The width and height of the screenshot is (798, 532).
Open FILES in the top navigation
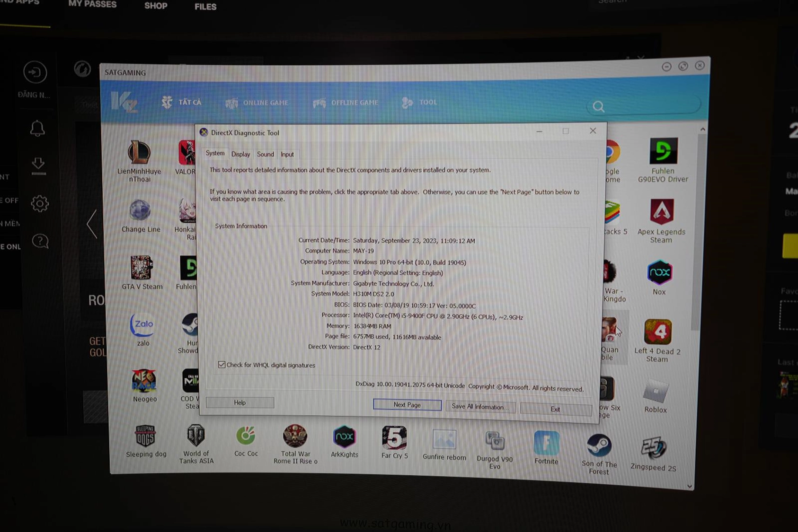click(205, 7)
